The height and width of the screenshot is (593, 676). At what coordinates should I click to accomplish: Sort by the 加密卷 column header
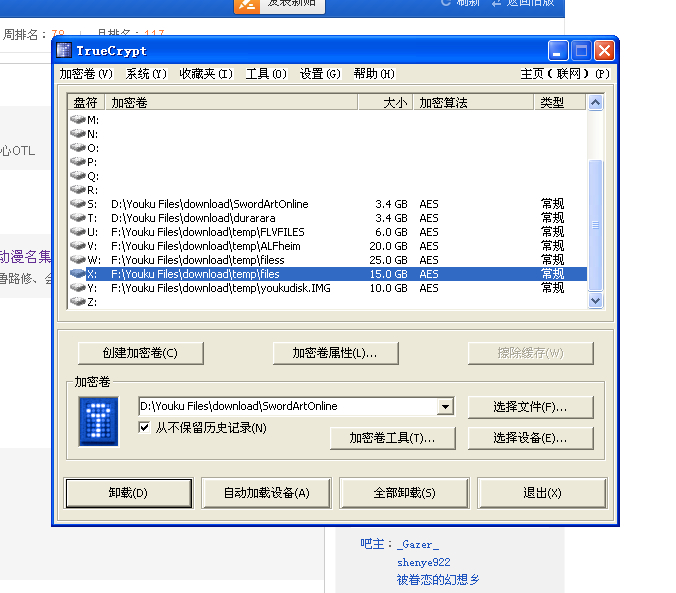tap(231, 103)
